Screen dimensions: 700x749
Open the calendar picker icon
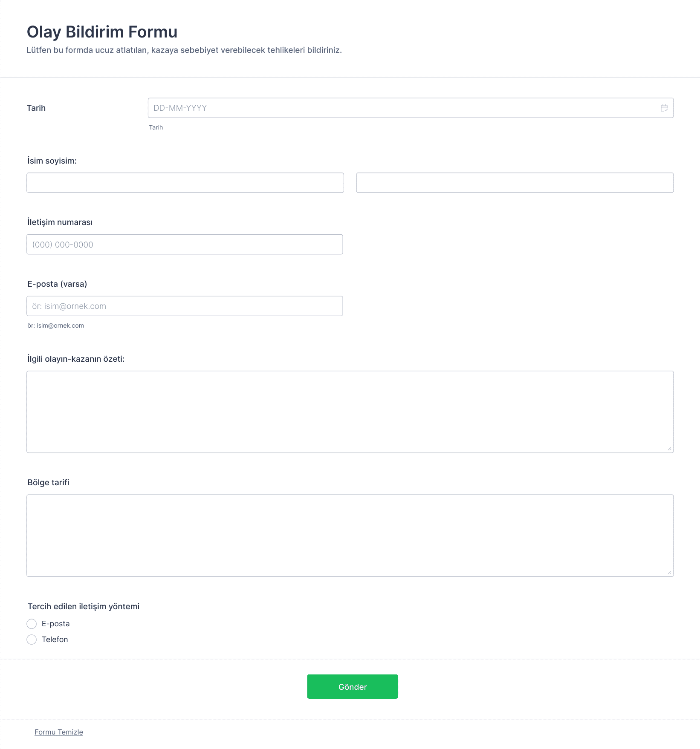tap(664, 108)
